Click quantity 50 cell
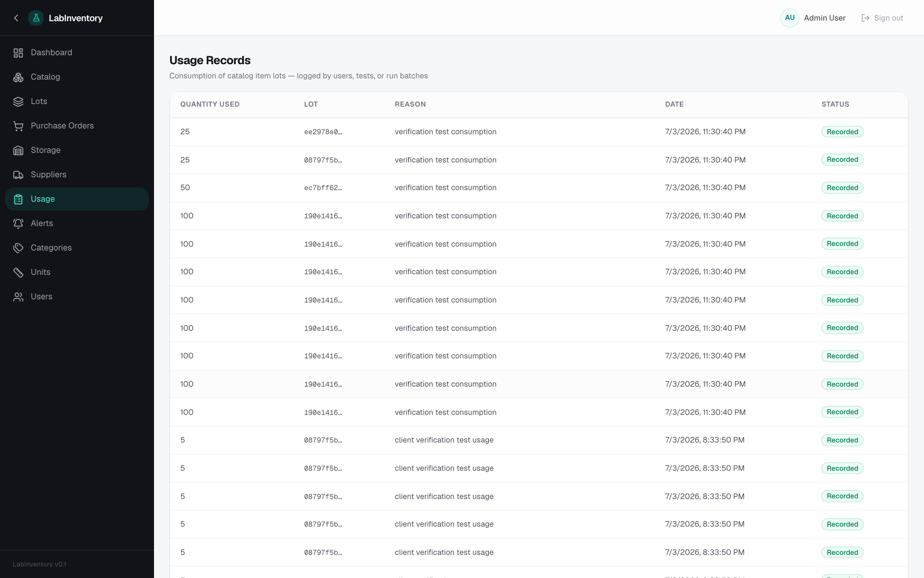This screenshot has height=578, width=924. [185, 188]
